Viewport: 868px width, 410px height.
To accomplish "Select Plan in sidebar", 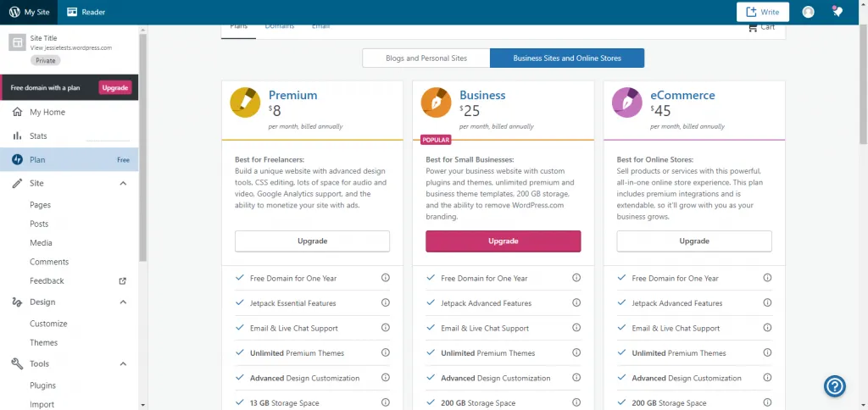I will [70, 160].
